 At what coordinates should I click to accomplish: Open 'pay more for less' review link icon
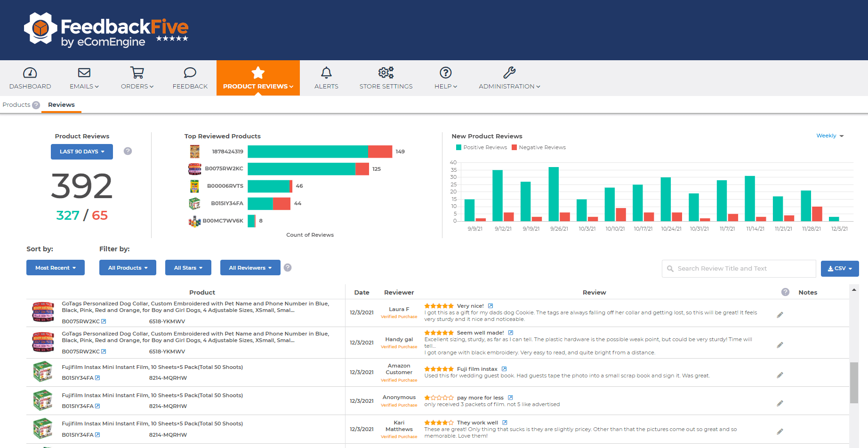pos(510,398)
